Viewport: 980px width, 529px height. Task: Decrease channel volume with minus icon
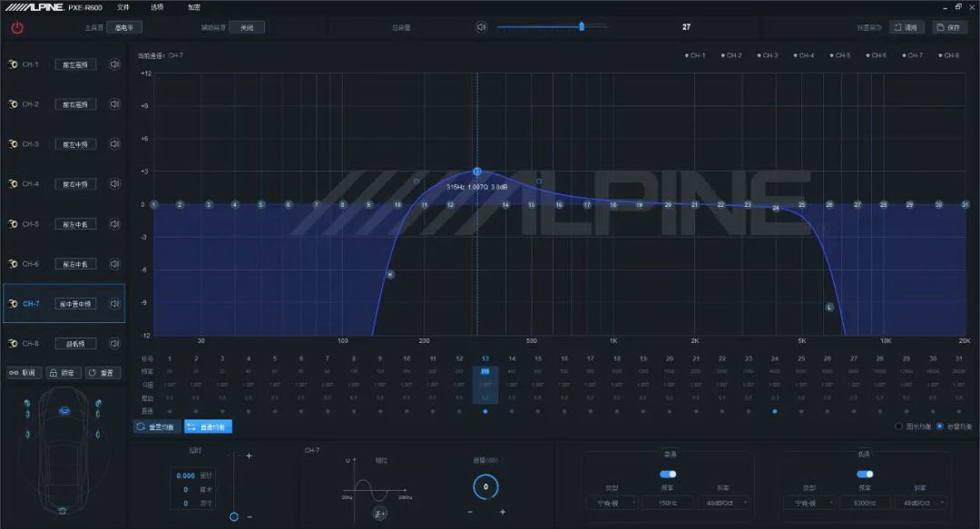pyautogui.click(x=470, y=512)
